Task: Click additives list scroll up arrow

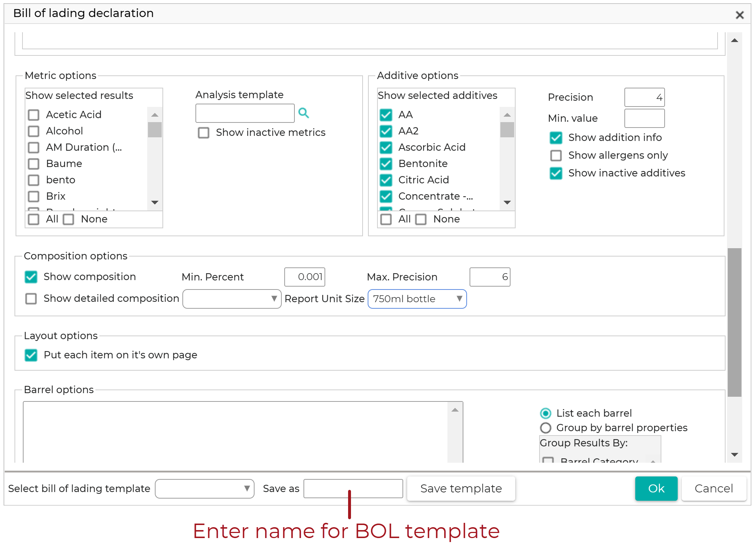Action: [507, 115]
